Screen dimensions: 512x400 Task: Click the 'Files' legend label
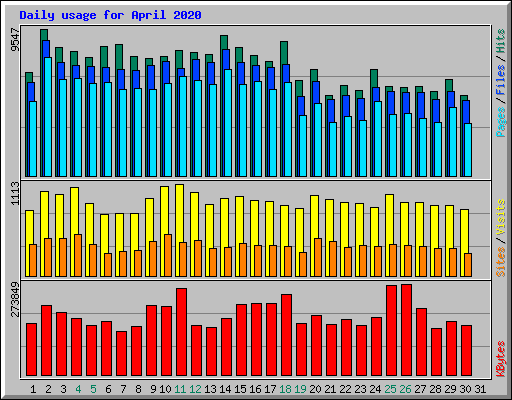coord(500,80)
